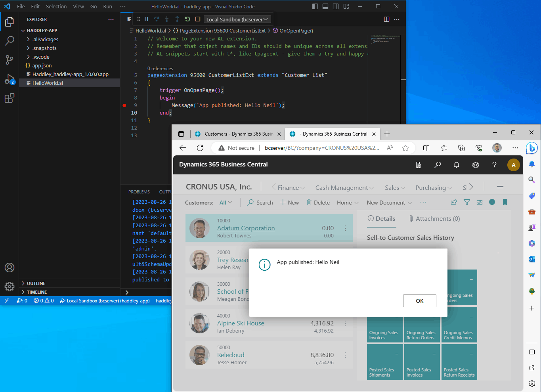Open the Run and Debug view
Image resolution: width=541 pixels, height=392 pixels.
coord(9,79)
